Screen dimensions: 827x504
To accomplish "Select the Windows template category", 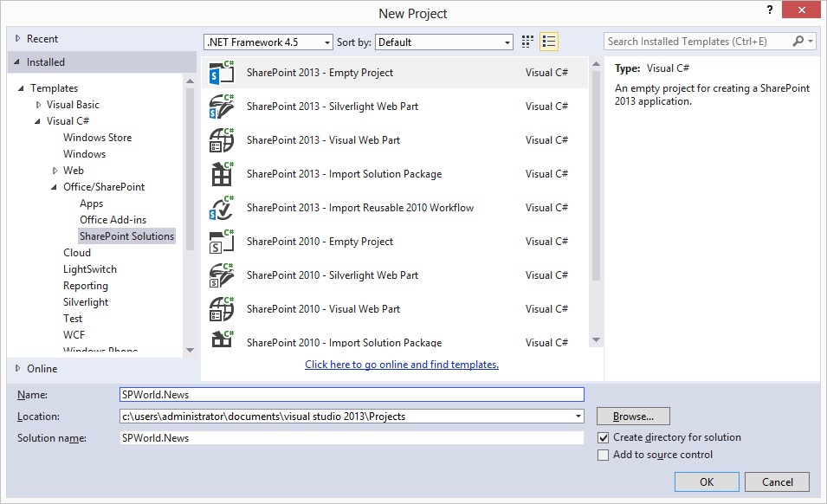I will [x=84, y=154].
